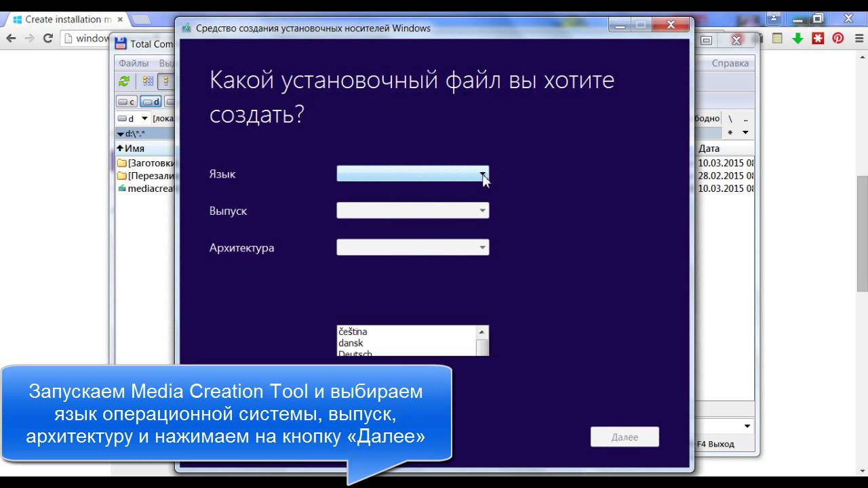The image size is (868, 488).
Task: Click the full view toolbar icon
Action: (x=165, y=81)
